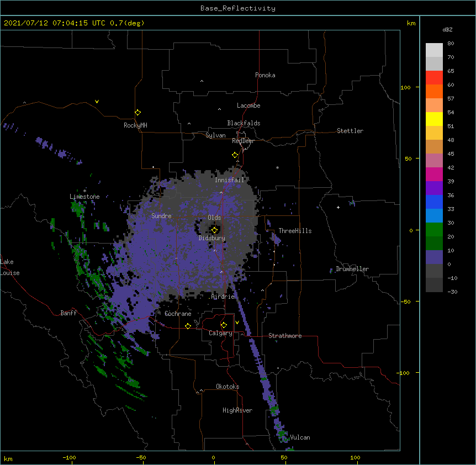Click the RockyMH label
The width and height of the screenshot is (476, 465).
click(135, 125)
